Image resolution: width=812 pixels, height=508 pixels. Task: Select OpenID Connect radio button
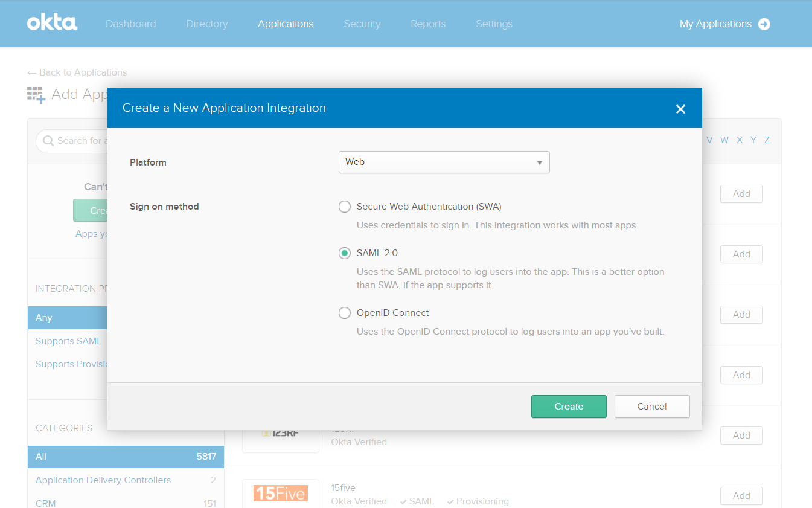point(344,313)
